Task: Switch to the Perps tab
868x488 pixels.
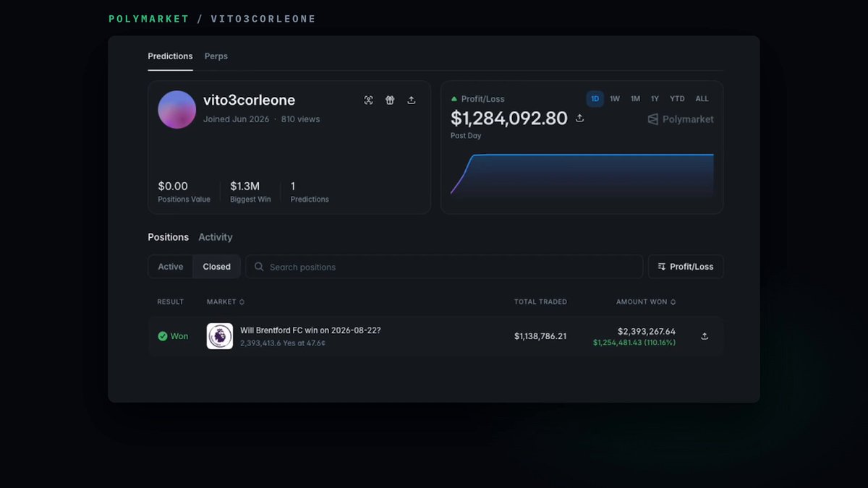Action: (216, 56)
